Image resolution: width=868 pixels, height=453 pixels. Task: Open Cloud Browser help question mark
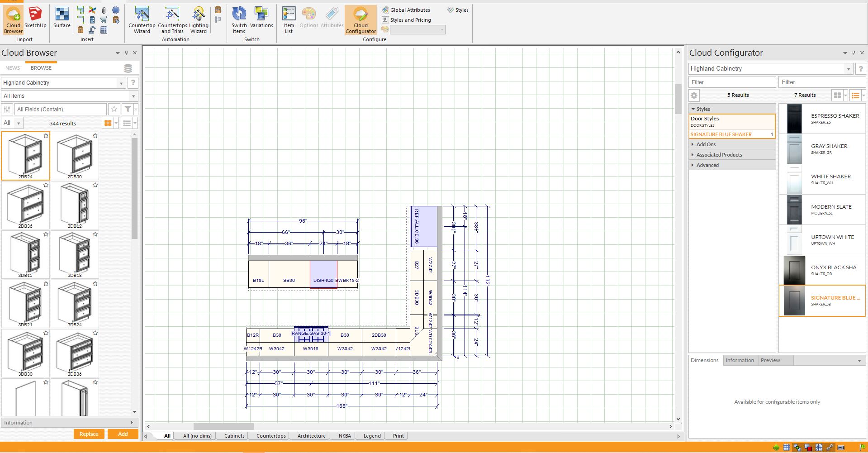[133, 83]
